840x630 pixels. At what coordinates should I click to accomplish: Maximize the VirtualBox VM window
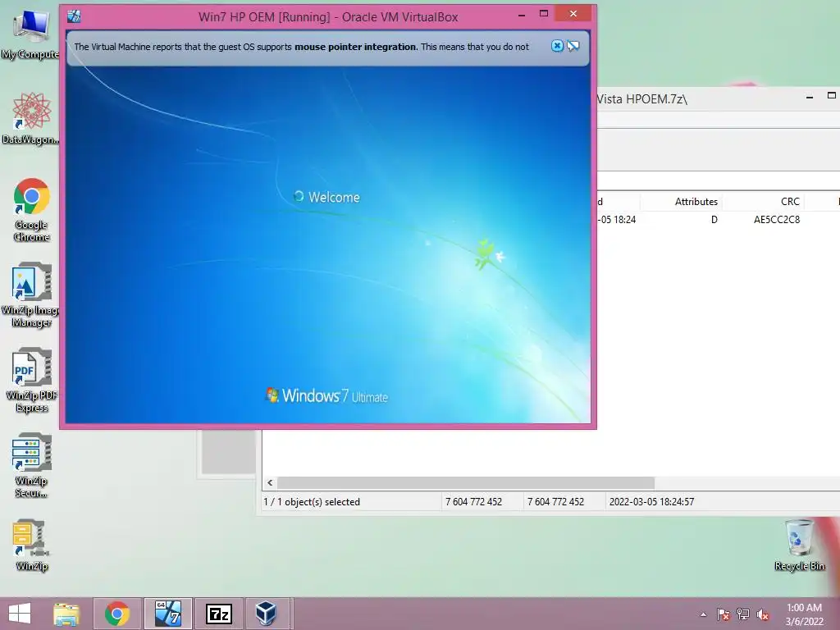point(544,14)
